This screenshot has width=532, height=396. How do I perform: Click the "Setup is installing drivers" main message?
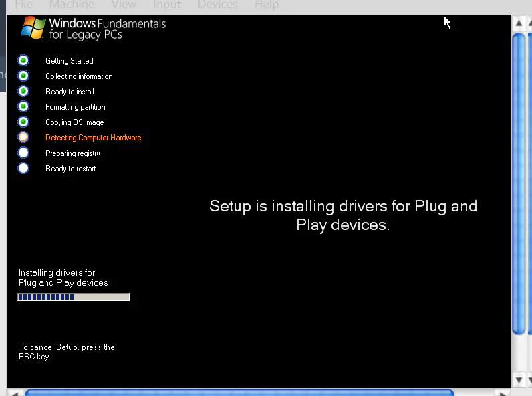coord(343,215)
